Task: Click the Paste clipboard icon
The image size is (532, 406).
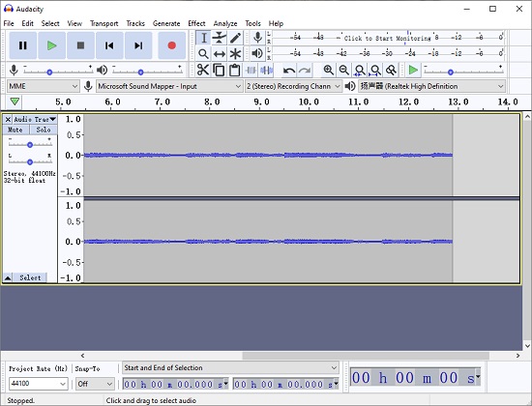Action: [234, 71]
